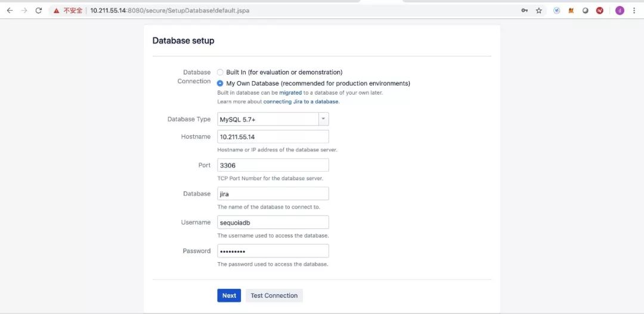Open the Chrome three-dot menu

(x=634, y=11)
